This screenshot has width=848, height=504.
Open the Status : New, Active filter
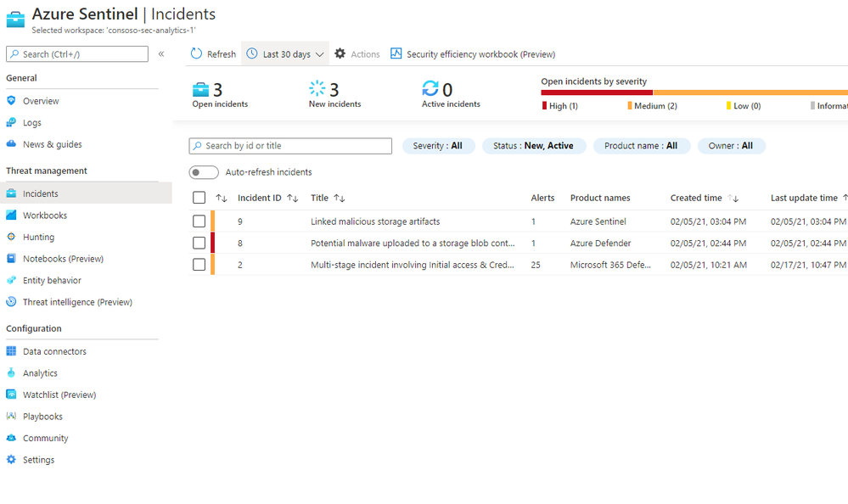click(x=534, y=145)
